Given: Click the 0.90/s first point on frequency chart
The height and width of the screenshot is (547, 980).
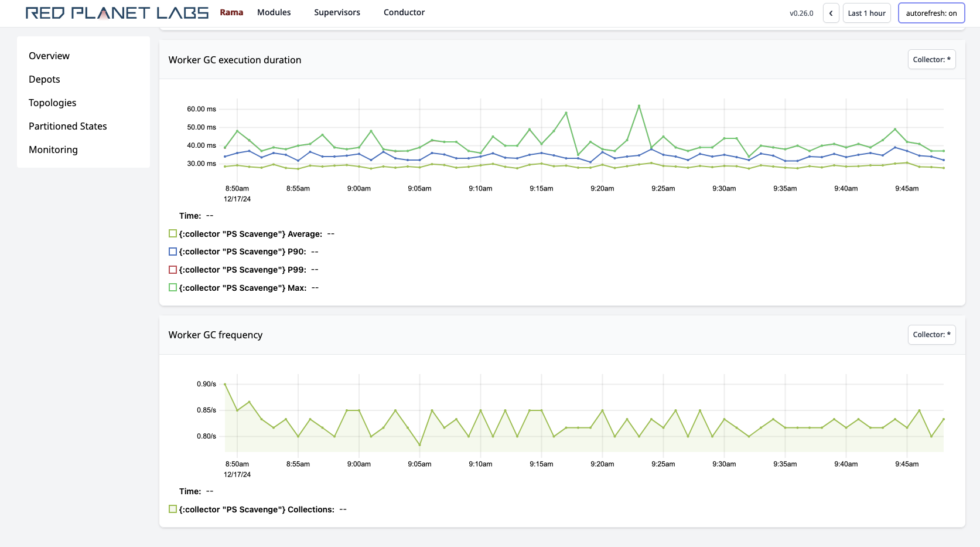Looking at the screenshot, I should pyautogui.click(x=225, y=385).
